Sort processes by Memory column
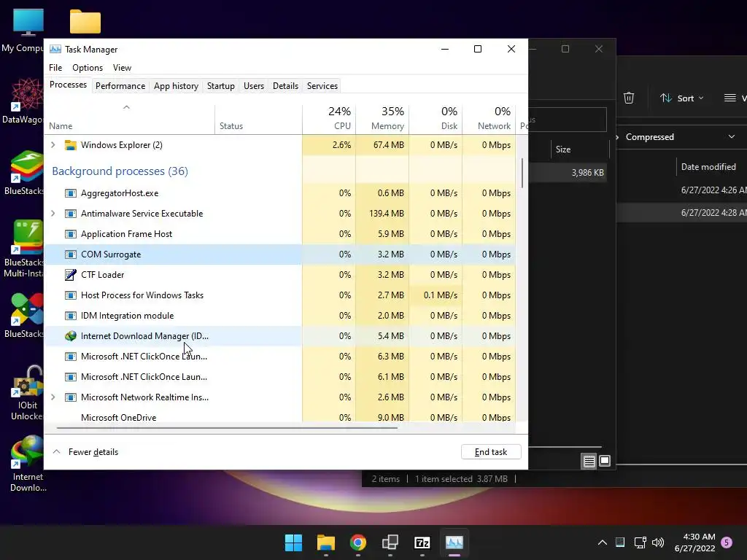The image size is (747, 560). [382, 118]
